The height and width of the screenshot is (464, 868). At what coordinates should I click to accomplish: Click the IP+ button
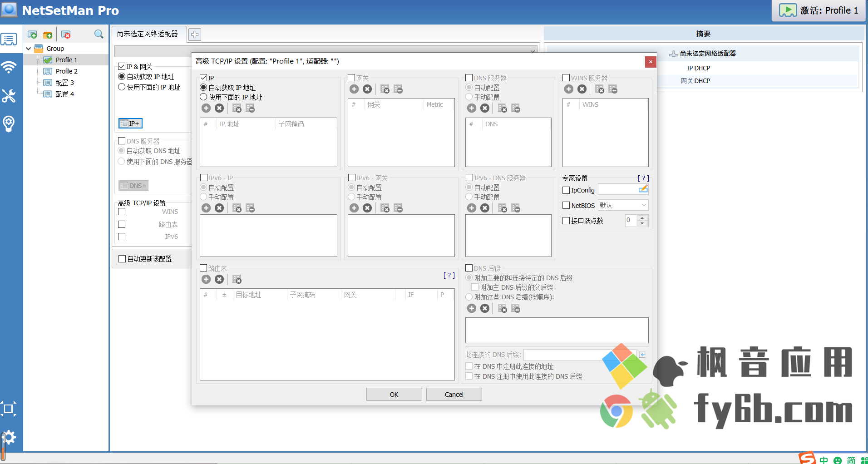[x=130, y=123]
